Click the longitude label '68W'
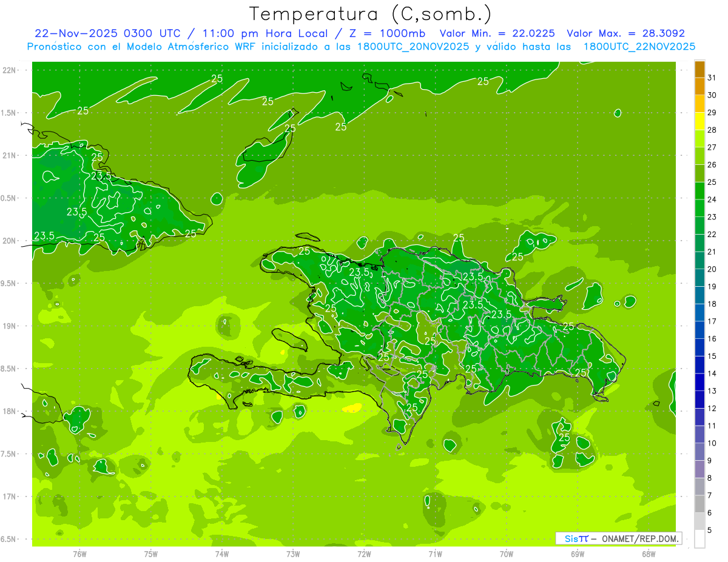 [649, 554]
